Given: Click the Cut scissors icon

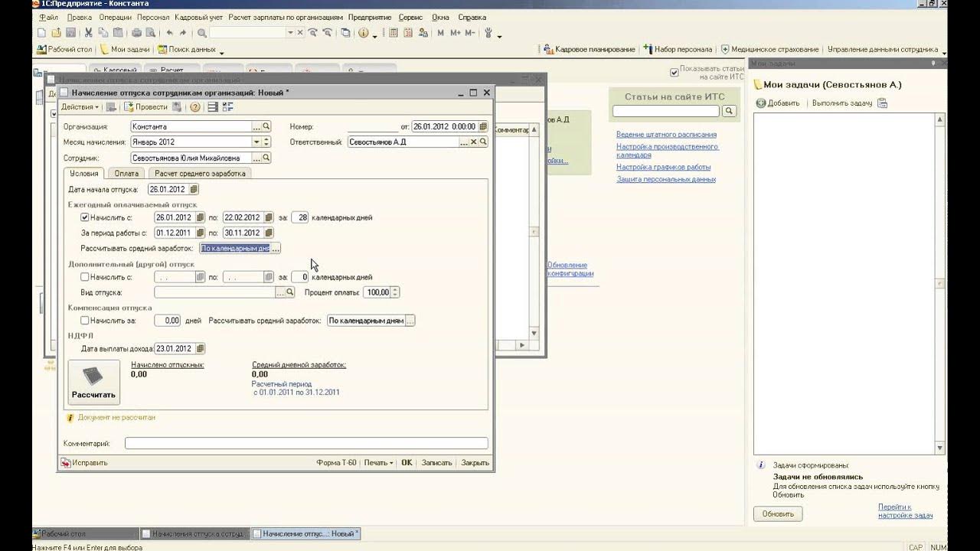Looking at the screenshot, I should pyautogui.click(x=89, y=33).
